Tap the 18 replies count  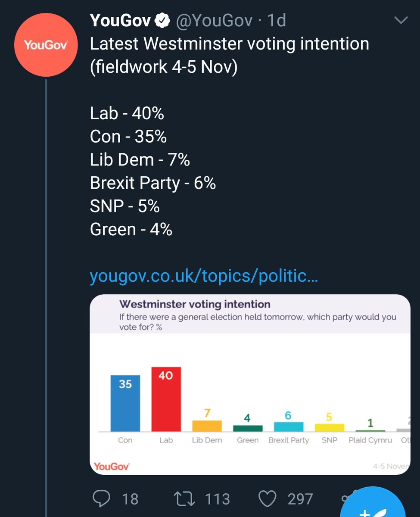coord(130,499)
